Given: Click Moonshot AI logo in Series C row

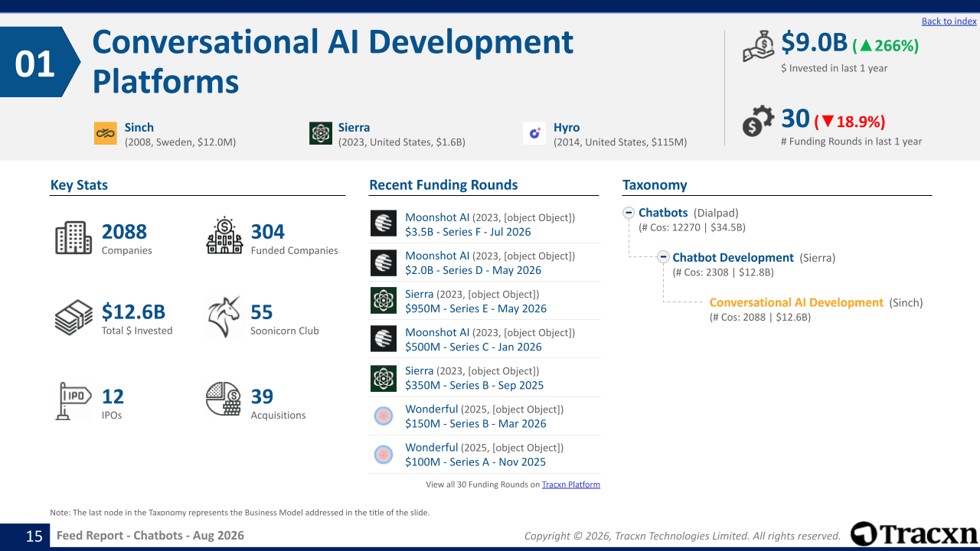Looking at the screenshot, I should (x=384, y=338).
